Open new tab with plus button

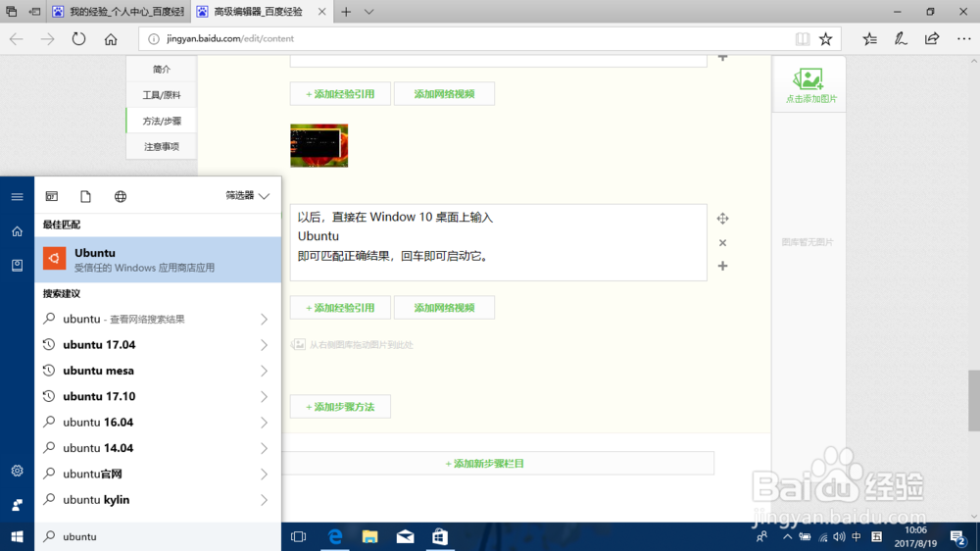346,12
